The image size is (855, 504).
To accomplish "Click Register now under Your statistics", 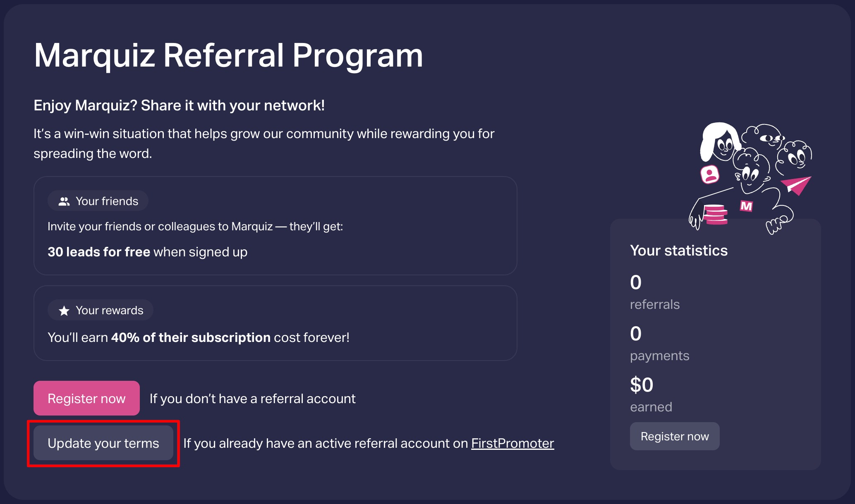I will [x=674, y=436].
